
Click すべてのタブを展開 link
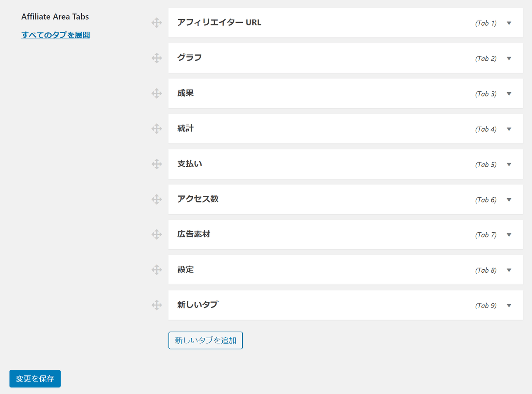56,35
